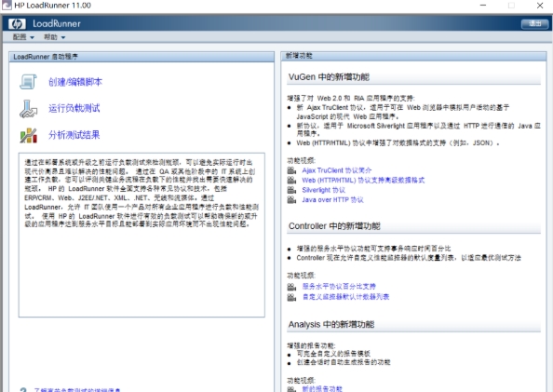Open the 自定义监控器默认计数器列表 link
553x392 pixels.
[345, 297]
